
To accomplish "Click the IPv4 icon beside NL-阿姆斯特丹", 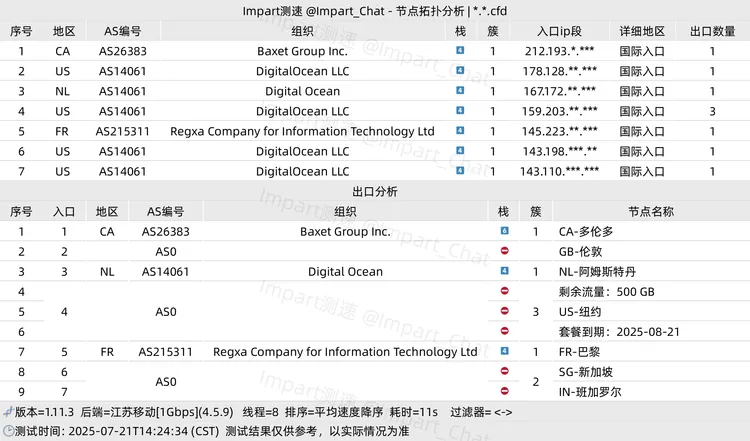I will pos(505,271).
